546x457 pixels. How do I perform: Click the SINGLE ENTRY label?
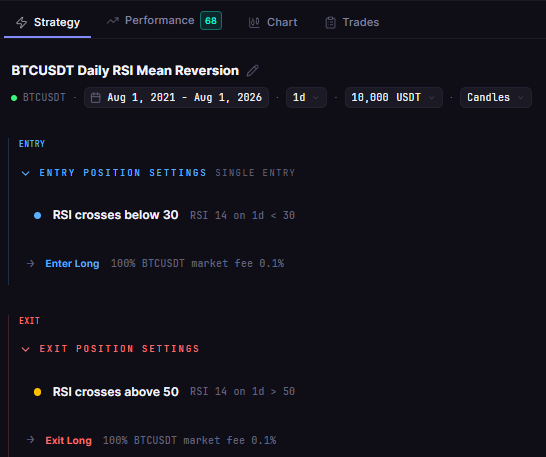tap(255, 173)
